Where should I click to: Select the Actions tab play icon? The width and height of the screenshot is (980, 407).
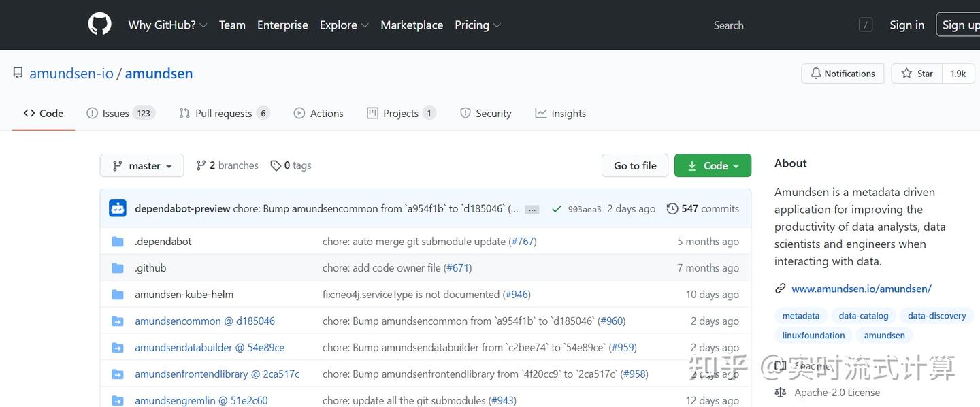(x=299, y=113)
